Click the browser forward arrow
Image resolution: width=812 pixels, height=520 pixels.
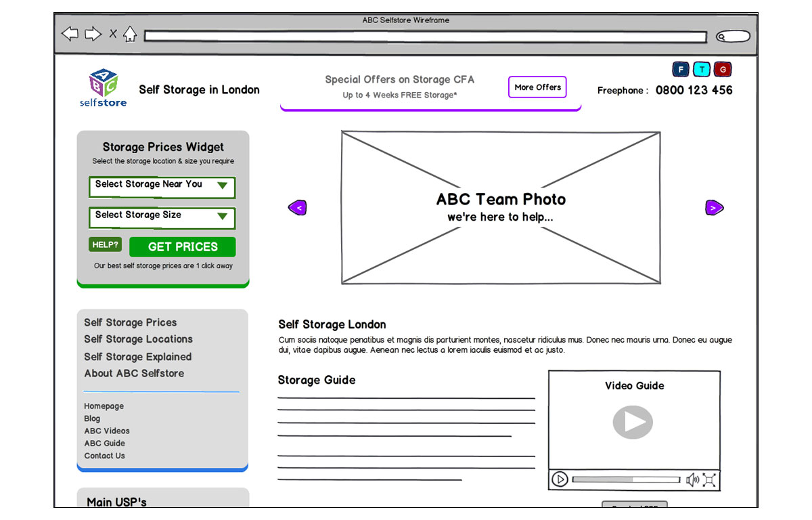[x=93, y=34]
